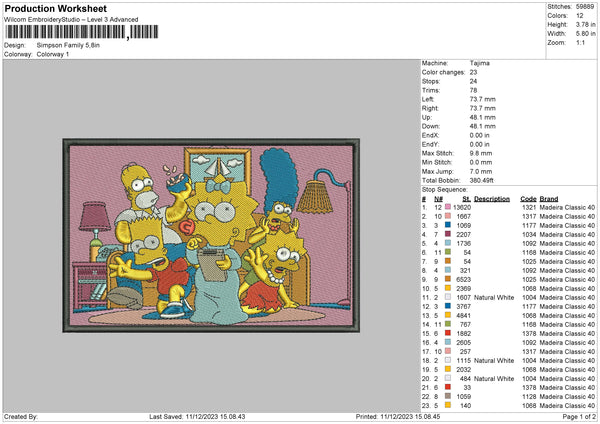Image resolution: width=600 pixels, height=424 pixels.
Task: Click the "St." column header
Action: (x=466, y=199)
